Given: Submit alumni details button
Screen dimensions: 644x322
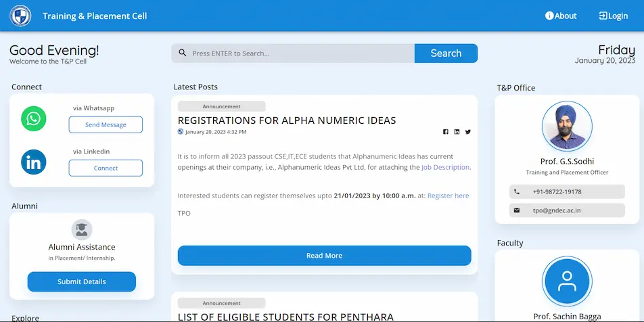Looking at the screenshot, I should (x=82, y=281).
